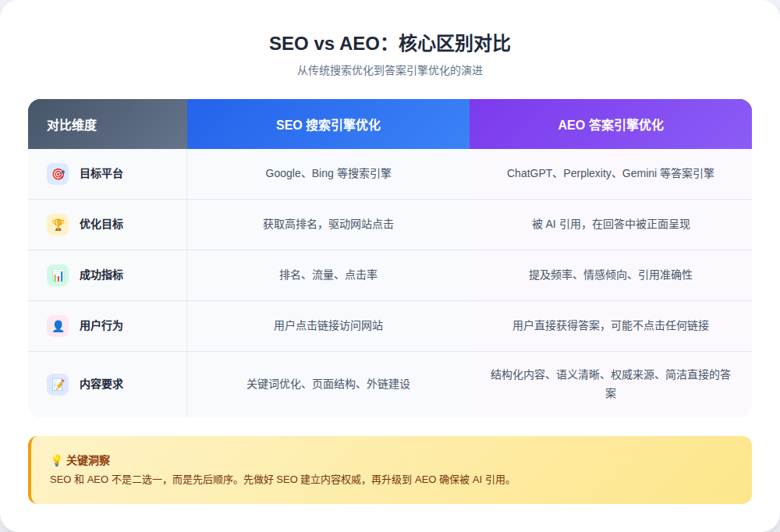Click the 排名、流量、点击率 cell

click(x=328, y=275)
